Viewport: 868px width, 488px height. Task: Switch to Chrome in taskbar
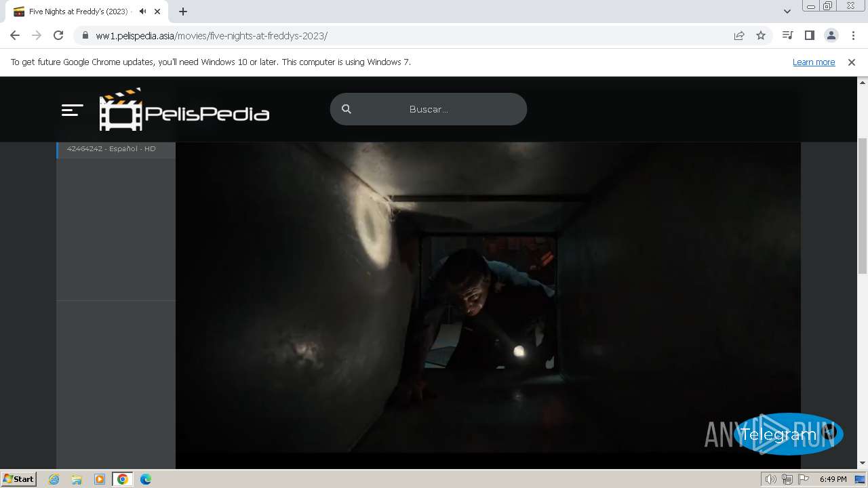pyautogui.click(x=123, y=479)
